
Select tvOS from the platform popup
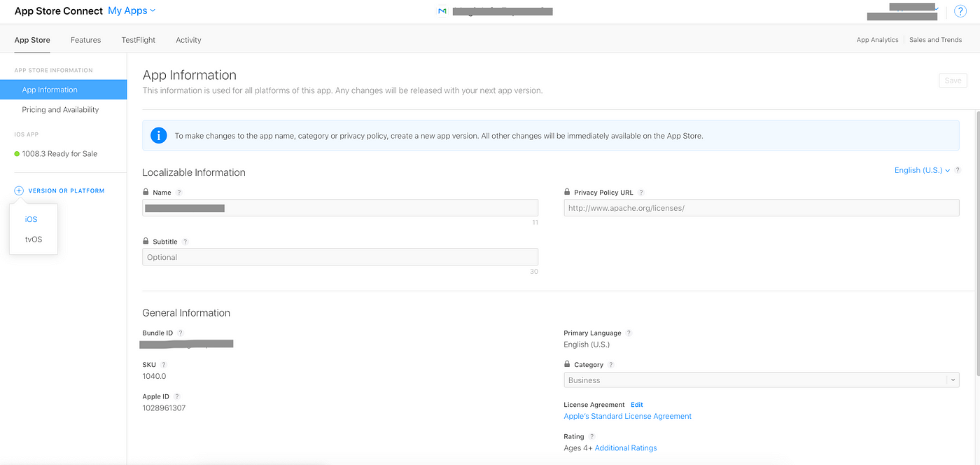pos(34,240)
